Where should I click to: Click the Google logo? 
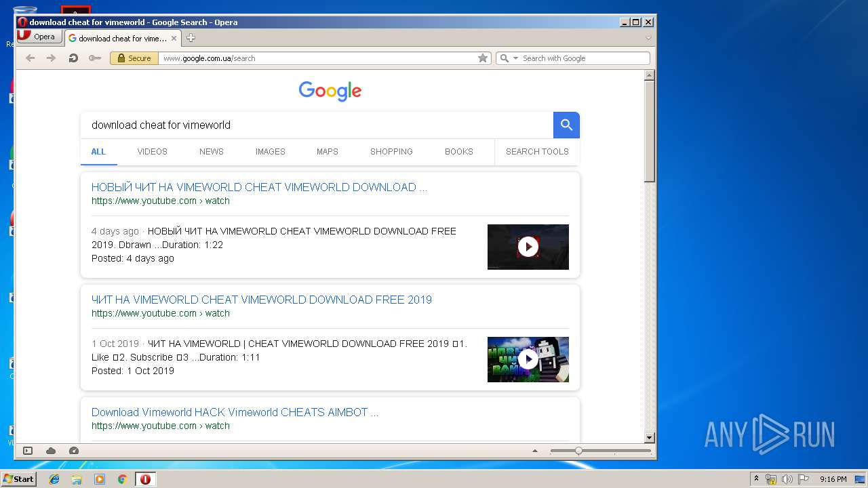330,91
